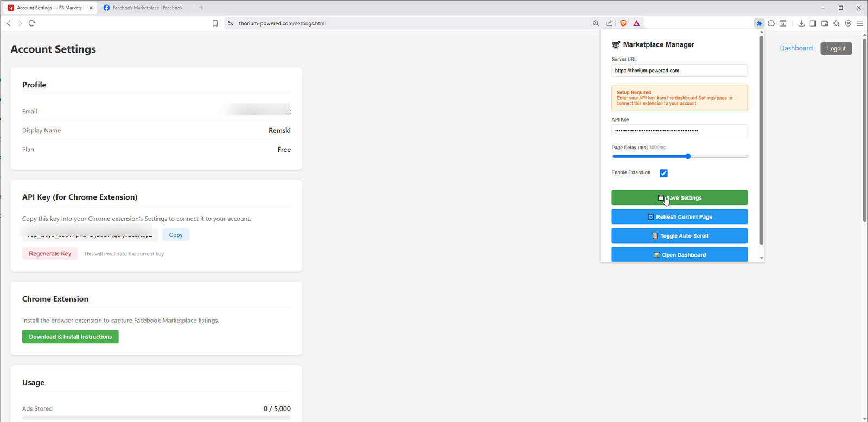868x422 pixels.
Task: Click the API Key password field
Action: tap(679, 131)
